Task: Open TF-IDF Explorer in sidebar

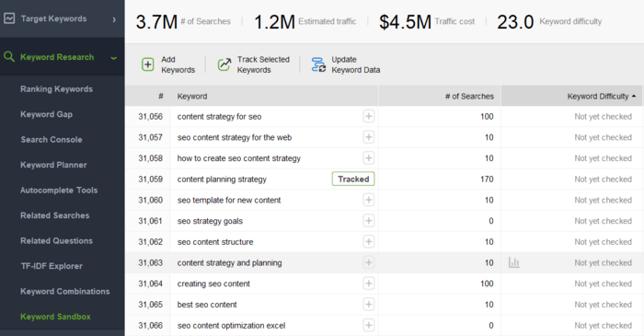Action: coord(52,266)
